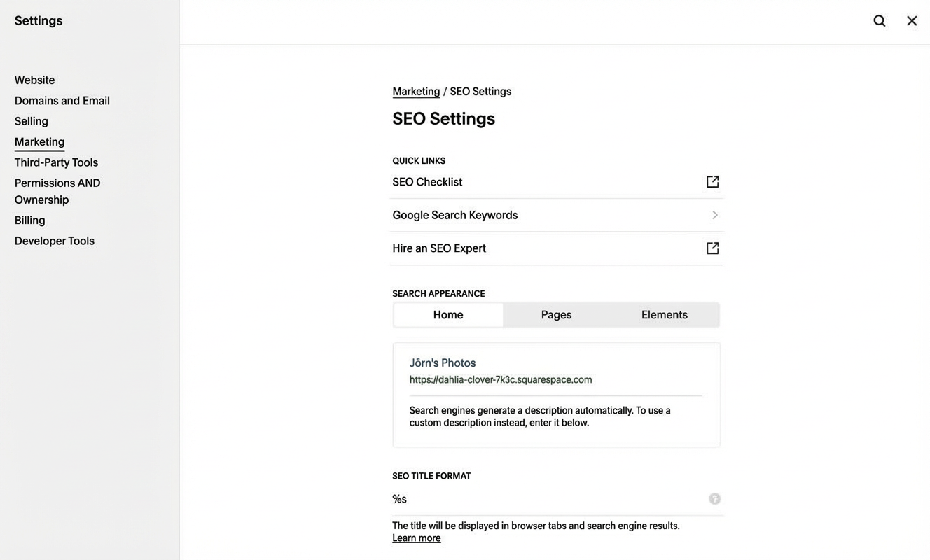Open Permissions AND Ownership settings

[57, 189]
